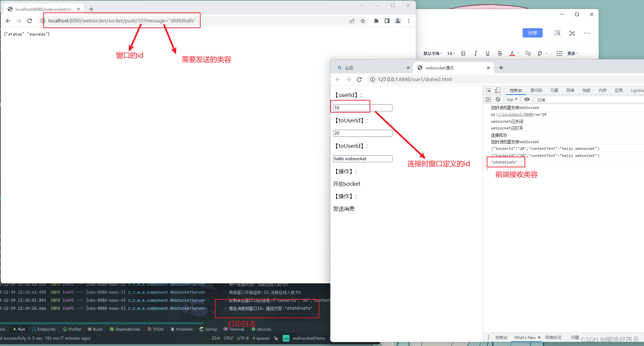Switch to the 性能 performance tab
This screenshot has height=346, width=644.
click(x=586, y=91)
